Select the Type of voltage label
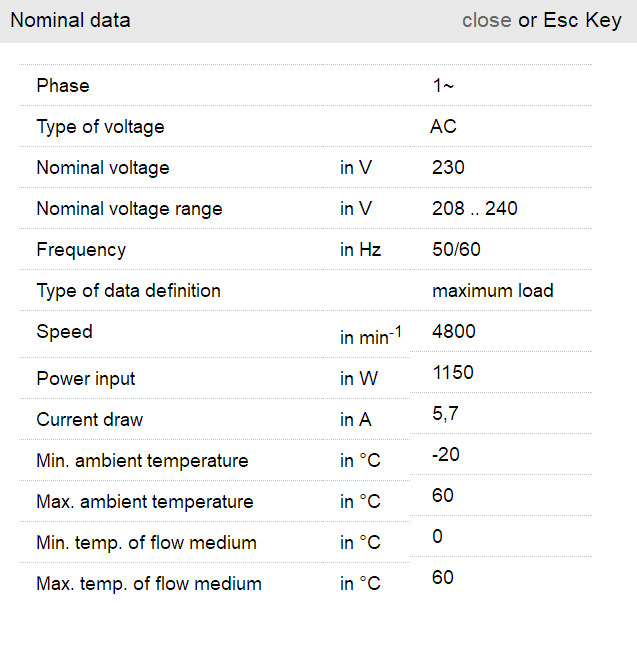 [100, 127]
